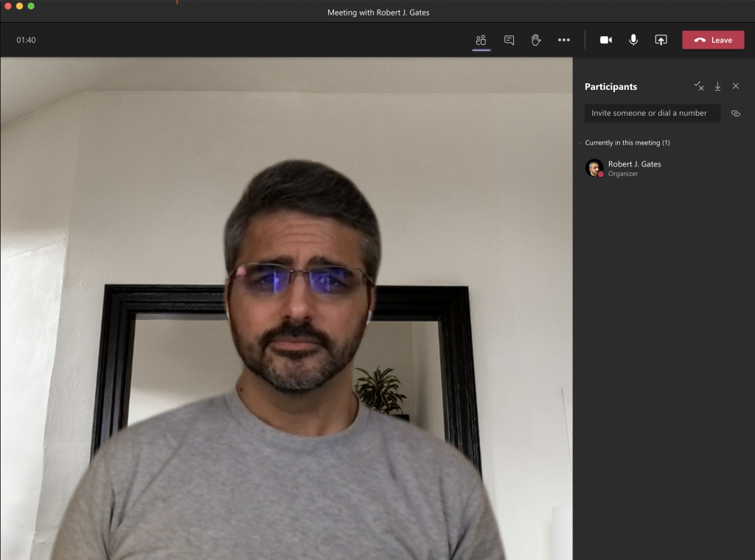Screen dimensions: 755x560
Task: Copy the meeting join link
Action: [x=736, y=113]
